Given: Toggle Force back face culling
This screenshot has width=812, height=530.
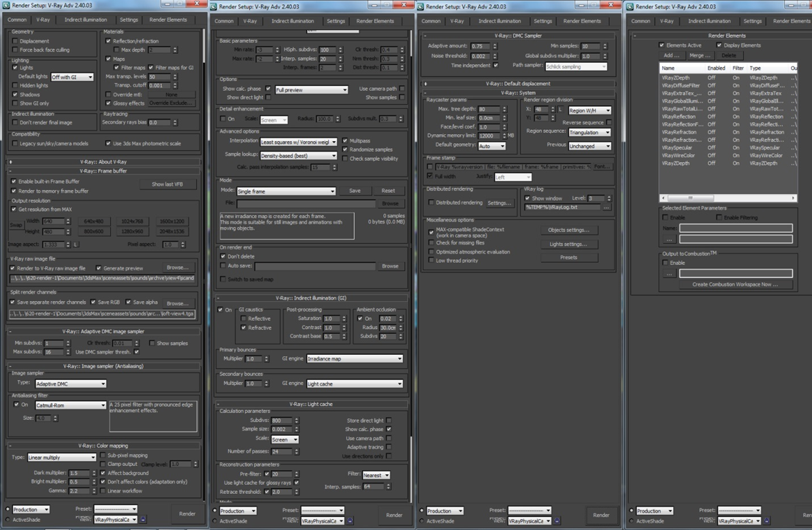Looking at the screenshot, I should (15, 50).
